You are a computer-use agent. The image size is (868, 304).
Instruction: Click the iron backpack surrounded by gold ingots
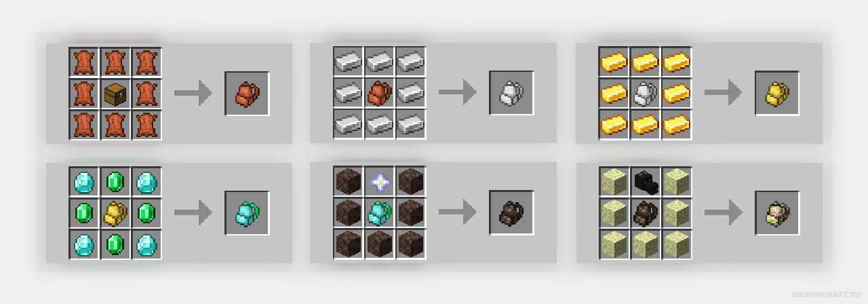point(645,94)
